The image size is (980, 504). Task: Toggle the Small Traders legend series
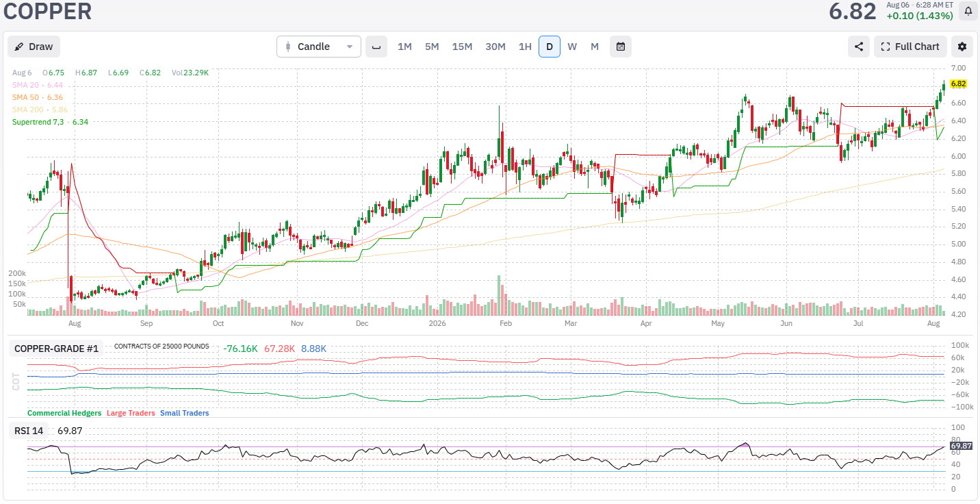(x=185, y=413)
